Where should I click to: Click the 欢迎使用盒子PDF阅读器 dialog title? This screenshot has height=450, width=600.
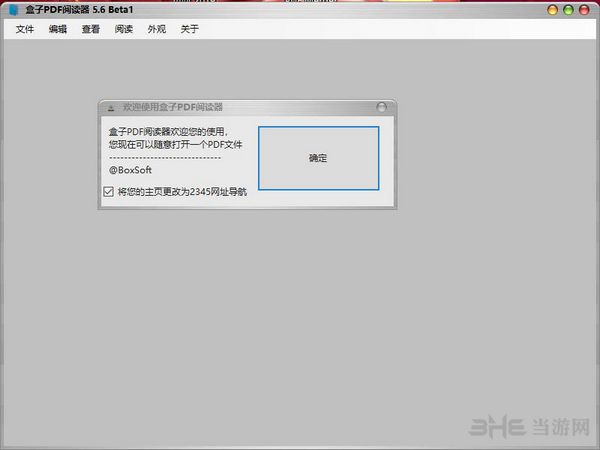(x=173, y=107)
